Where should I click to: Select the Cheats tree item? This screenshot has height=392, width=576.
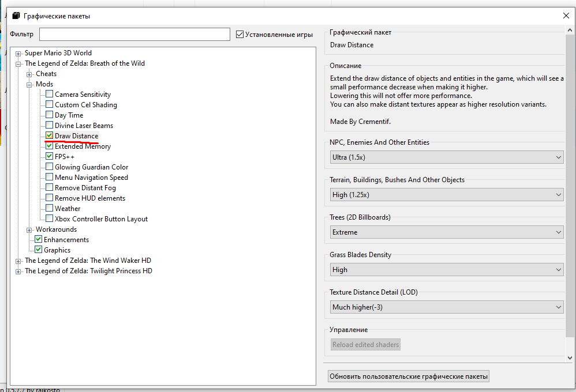point(46,74)
